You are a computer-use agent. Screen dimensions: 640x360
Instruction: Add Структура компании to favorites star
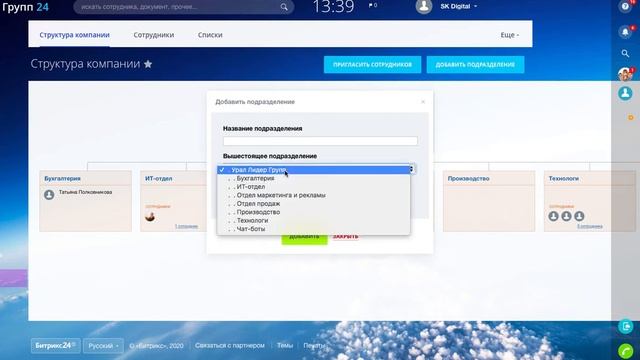pyautogui.click(x=148, y=64)
